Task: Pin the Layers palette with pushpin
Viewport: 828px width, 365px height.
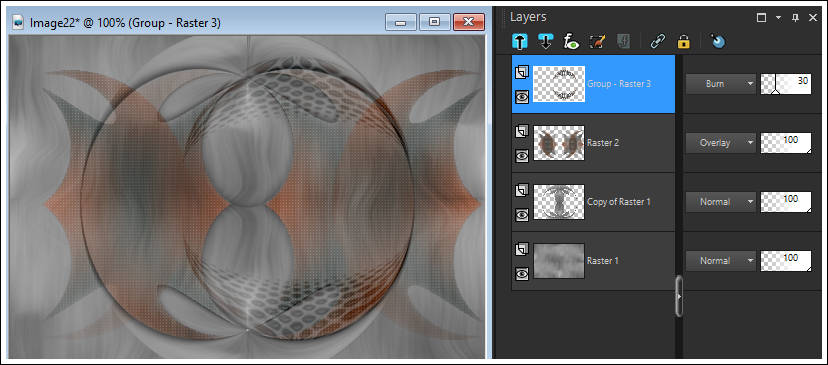Action: coord(795,17)
